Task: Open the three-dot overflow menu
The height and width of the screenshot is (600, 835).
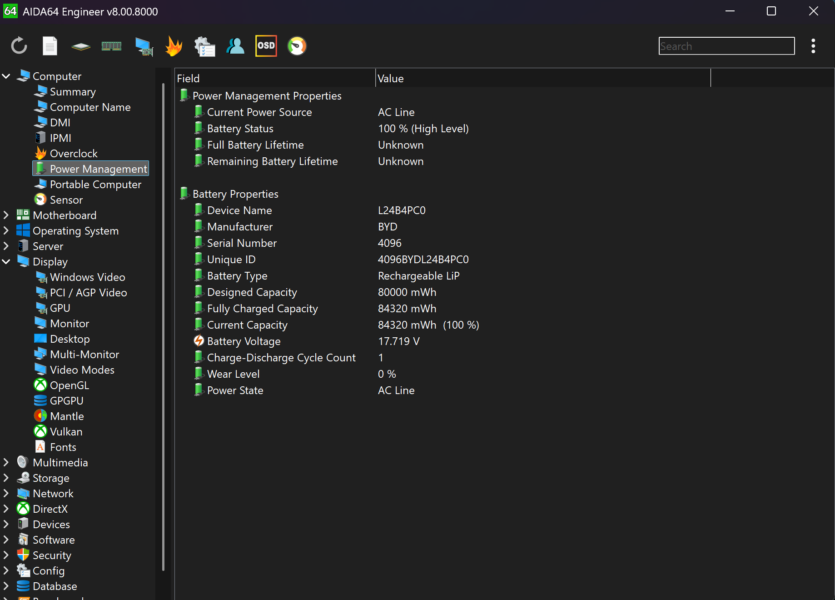Action: tap(813, 46)
